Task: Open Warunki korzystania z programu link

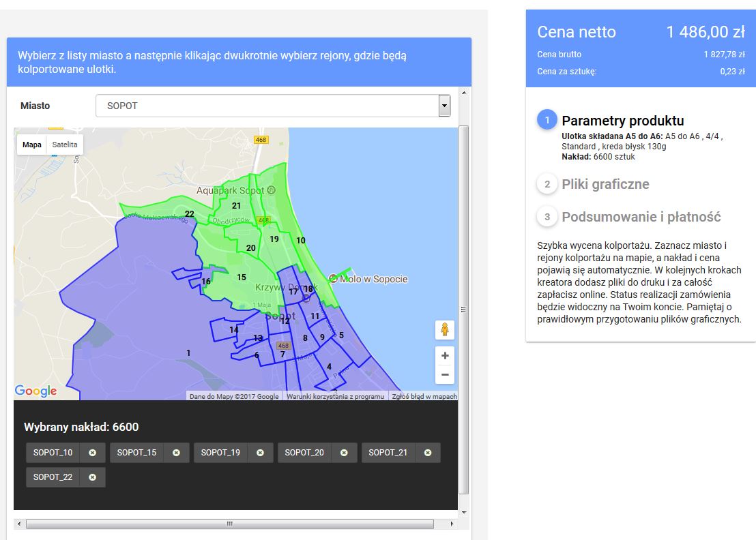Action: [334, 396]
